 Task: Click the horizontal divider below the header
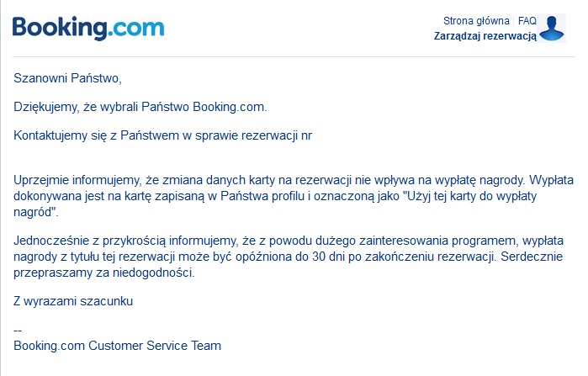click(294, 57)
